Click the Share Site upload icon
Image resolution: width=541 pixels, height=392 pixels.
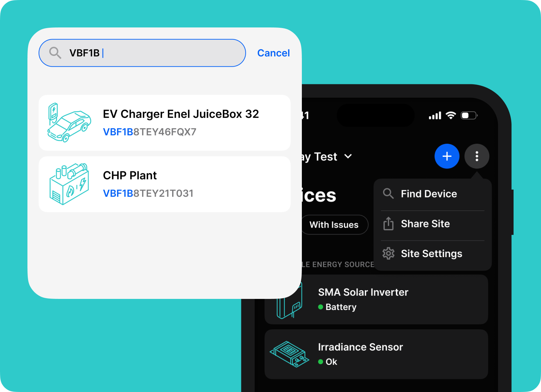(x=388, y=224)
